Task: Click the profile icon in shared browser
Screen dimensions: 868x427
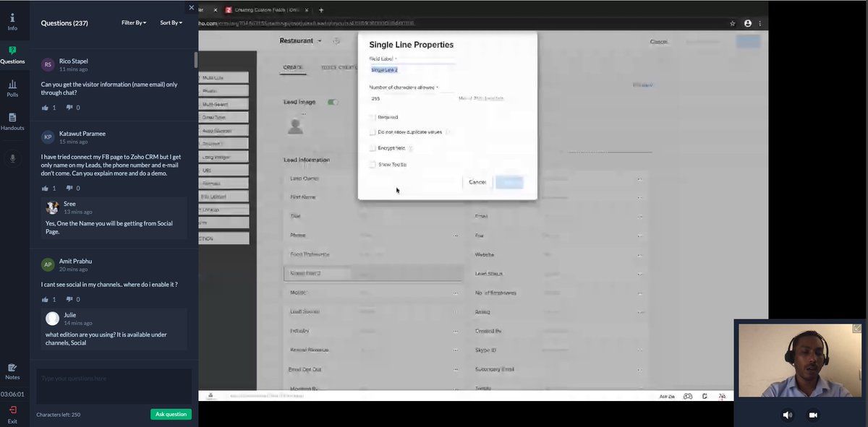Action: [x=748, y=23]
